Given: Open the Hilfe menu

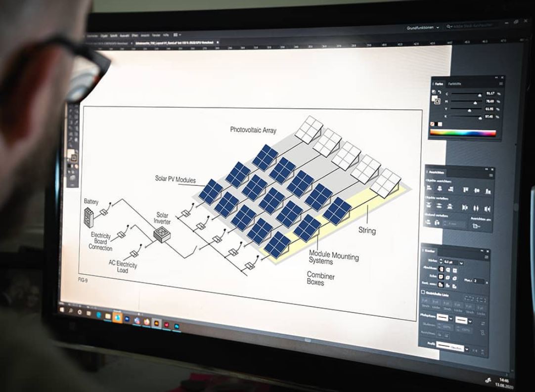Looking at the screenshot, I should point(166,35).
